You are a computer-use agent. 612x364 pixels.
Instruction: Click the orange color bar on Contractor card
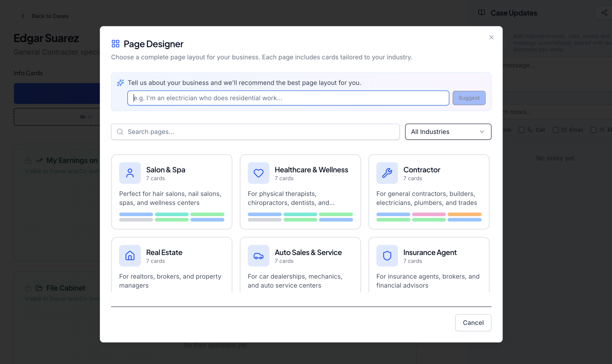click(464, 214)
